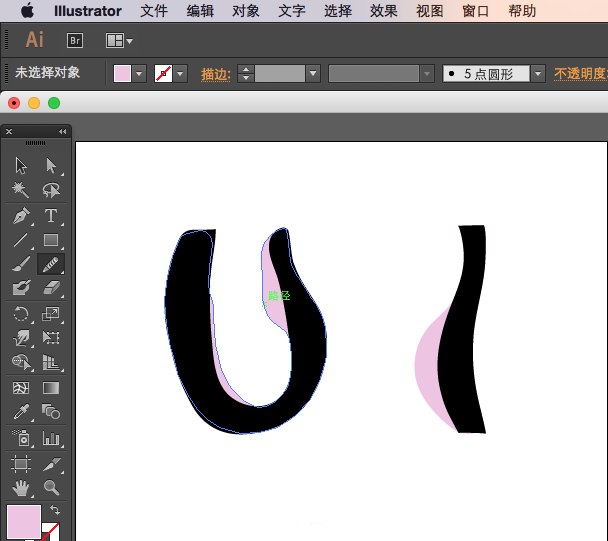
Task: Open the 效果 menu
Action: (x=384, y=11)
